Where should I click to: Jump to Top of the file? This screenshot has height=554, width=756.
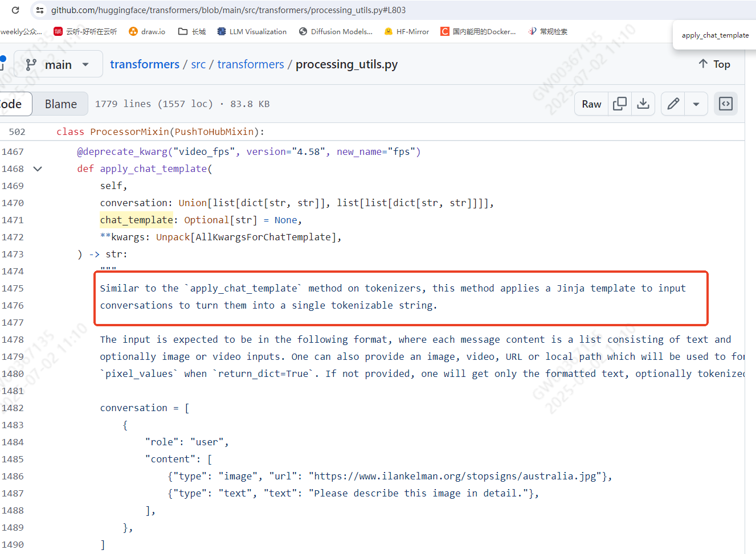(x=714, y=64)
